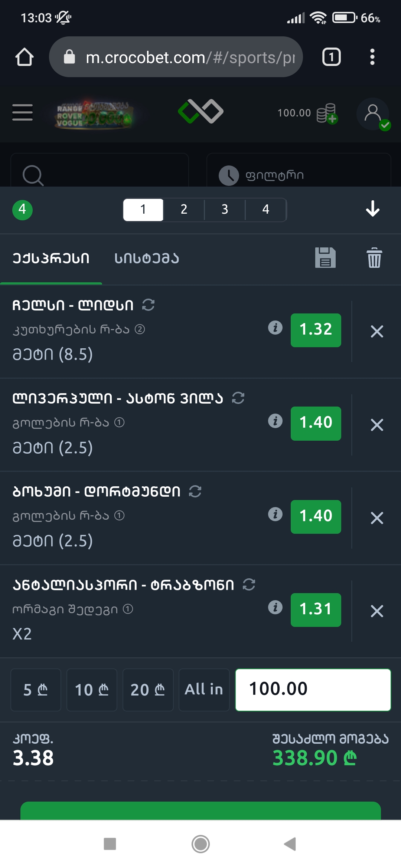Switch to the სისტემა tab
The image size is (401, 868).
click(x=147, y=259)
